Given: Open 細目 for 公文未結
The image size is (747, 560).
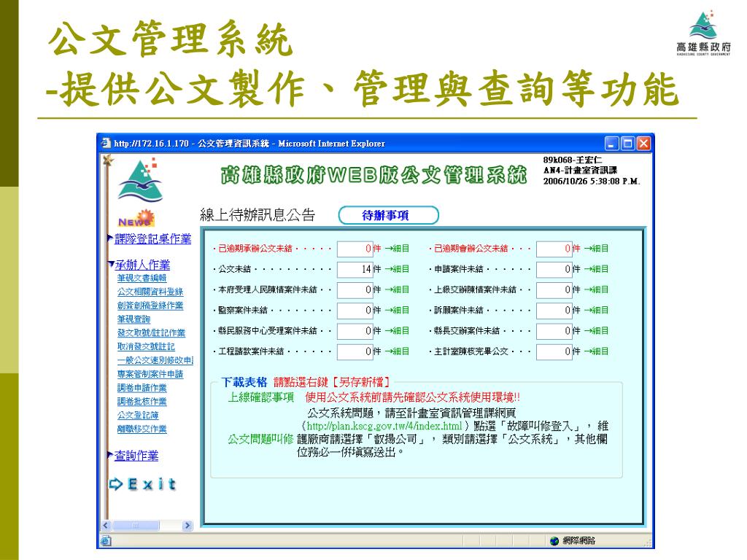Looking at the screenshot, I should [397, 269].
